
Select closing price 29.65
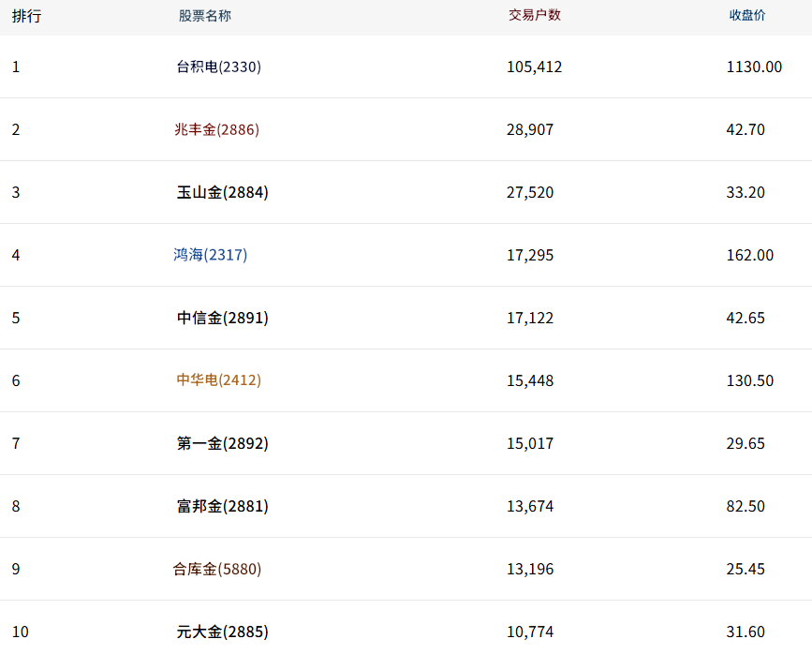pos(746,443)
